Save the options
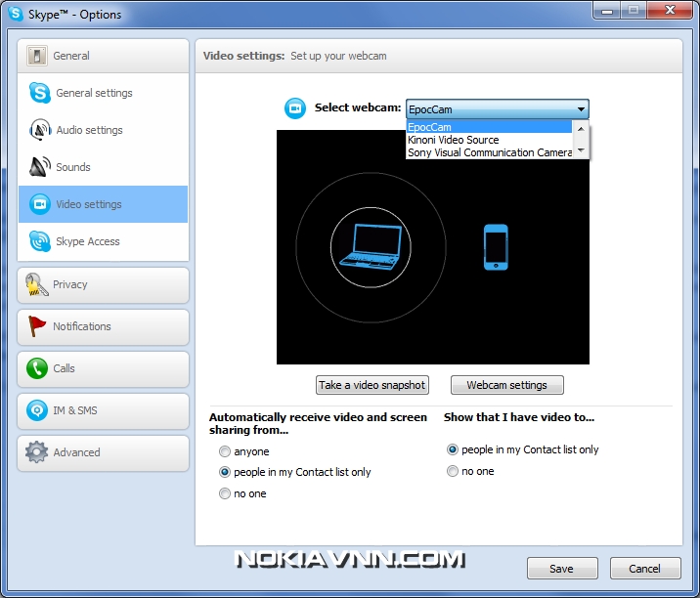Image resolution: width=700 pixels, height=598 pixels. [x=562, y=569]
